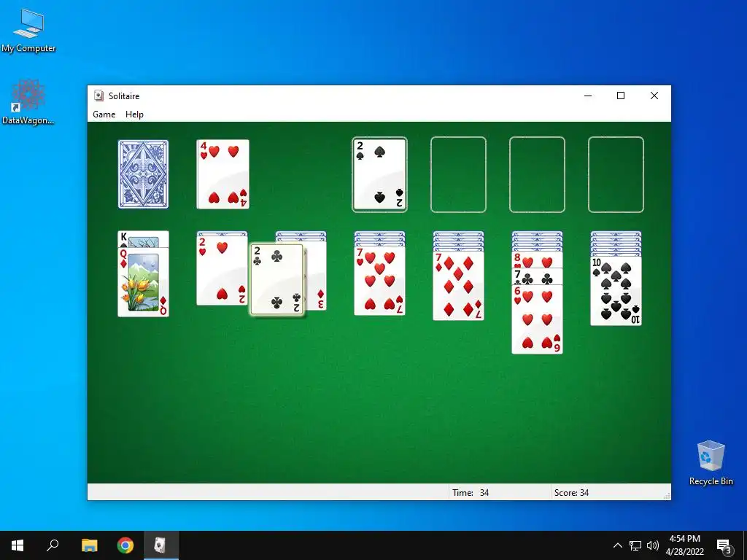Open the network tray icon
This screenshot has height=560, width=747.
point(635,545)
